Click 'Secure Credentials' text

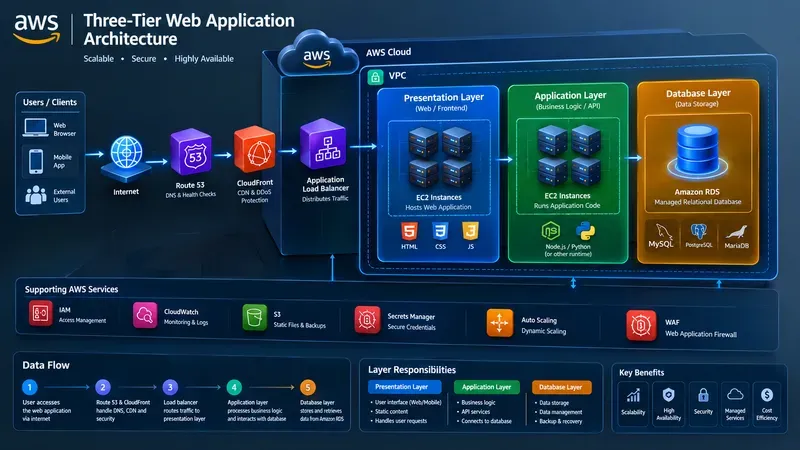pyautogui.click(x=411, y=328)
